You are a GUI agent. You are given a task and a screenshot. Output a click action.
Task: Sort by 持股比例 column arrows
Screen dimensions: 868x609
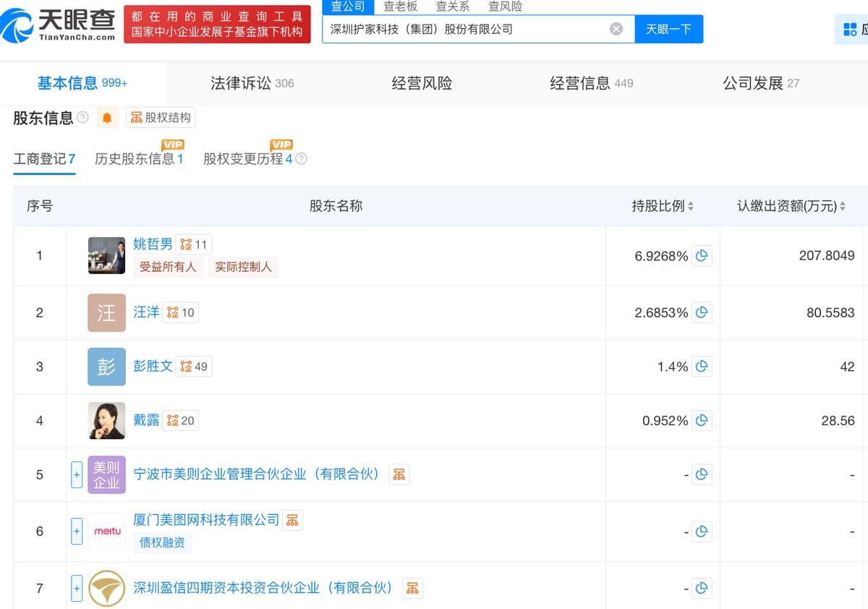[x=691, y=206]
